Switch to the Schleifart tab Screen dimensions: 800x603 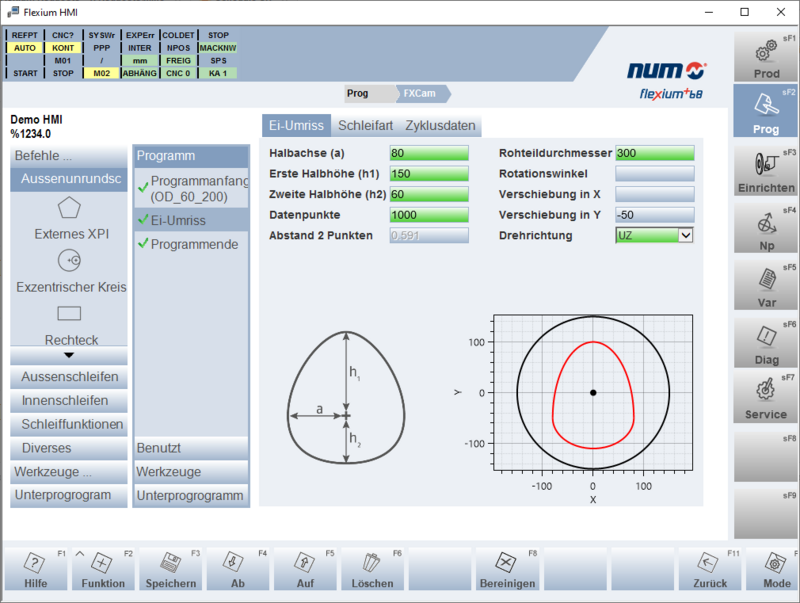366,126
